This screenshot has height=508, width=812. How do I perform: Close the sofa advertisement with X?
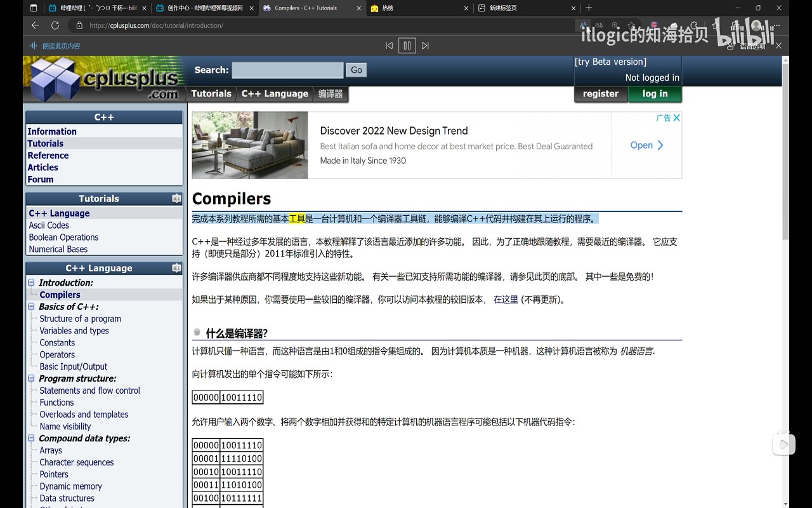pos(677,117)
